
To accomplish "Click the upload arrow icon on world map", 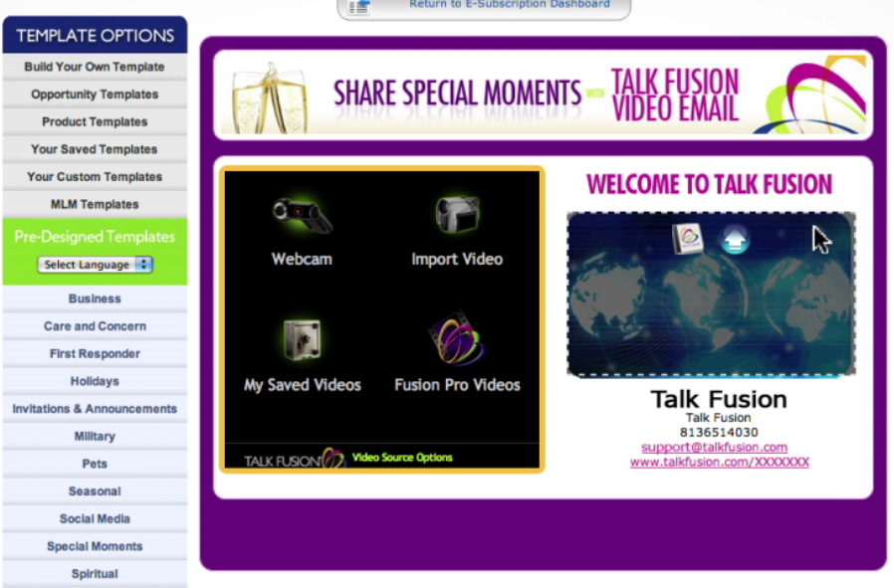I will click(735, 239).
